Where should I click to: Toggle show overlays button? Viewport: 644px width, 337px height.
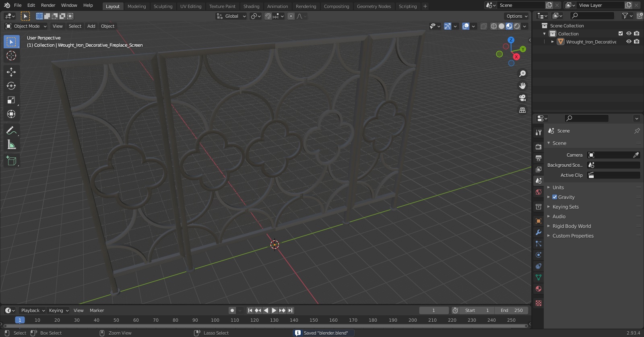click(x=466, y=26)
